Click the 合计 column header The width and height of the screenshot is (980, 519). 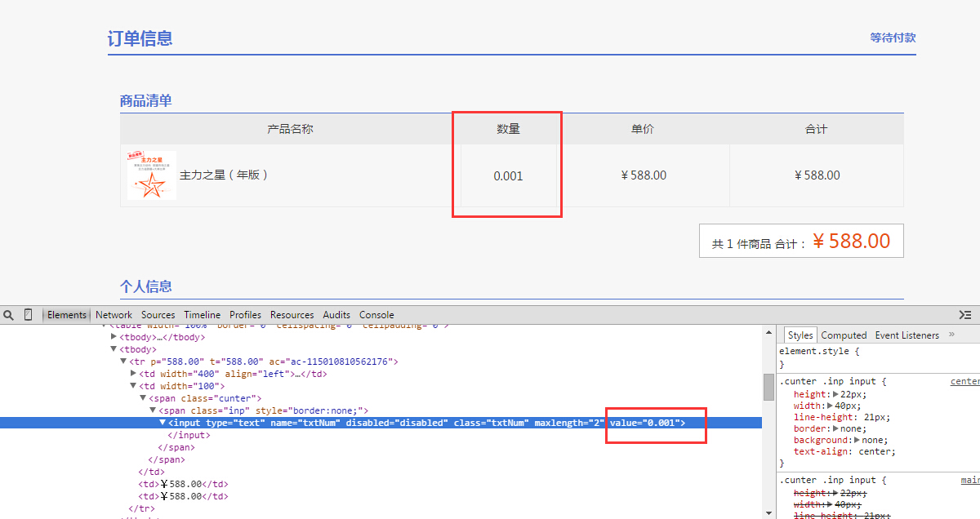[816, 129]
